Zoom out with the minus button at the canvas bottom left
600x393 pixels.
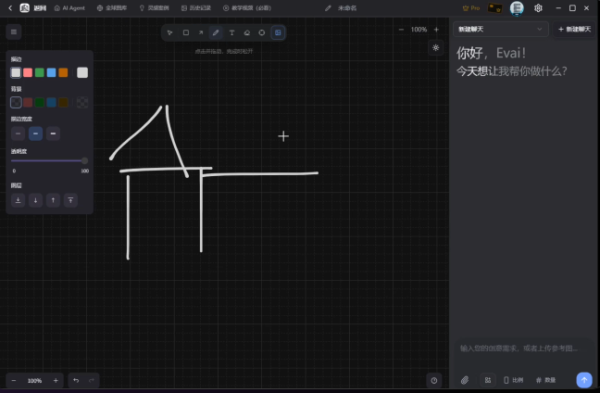point(14,380)
